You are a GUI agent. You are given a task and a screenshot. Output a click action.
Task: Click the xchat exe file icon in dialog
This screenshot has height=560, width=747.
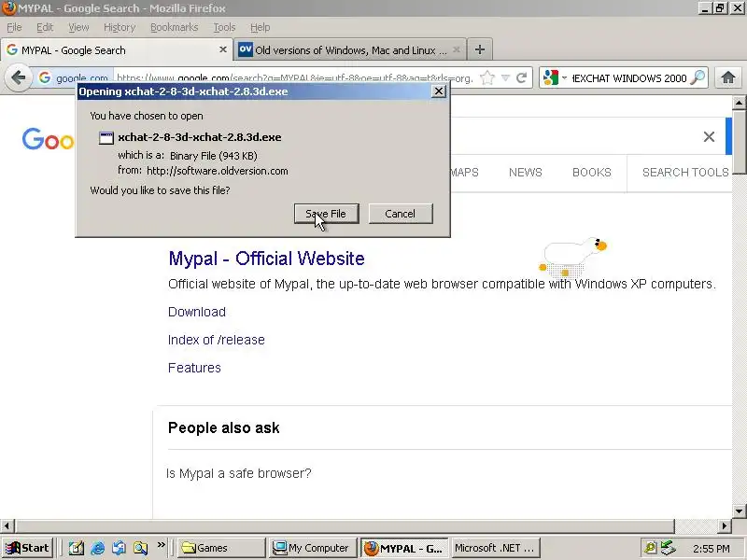106,137
